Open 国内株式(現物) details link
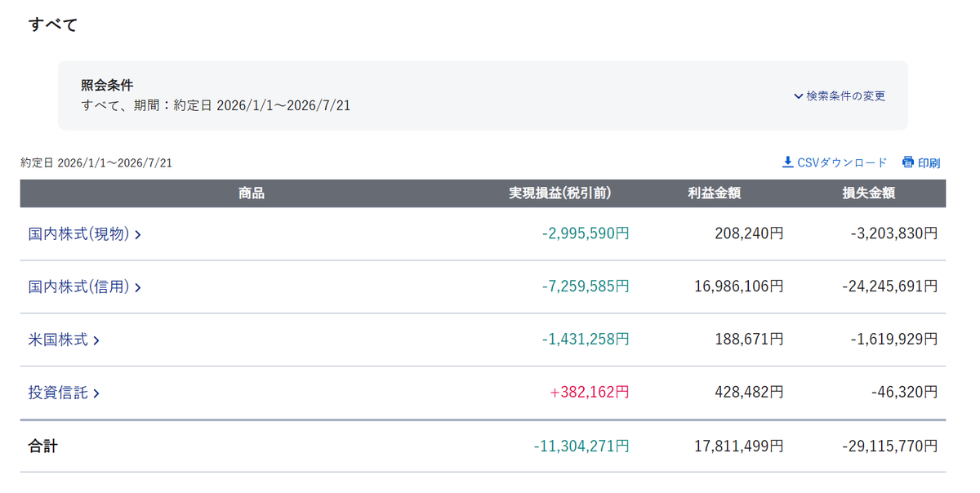Image resolution: width=980 pixels, height=493 pixels. [85, 234]
